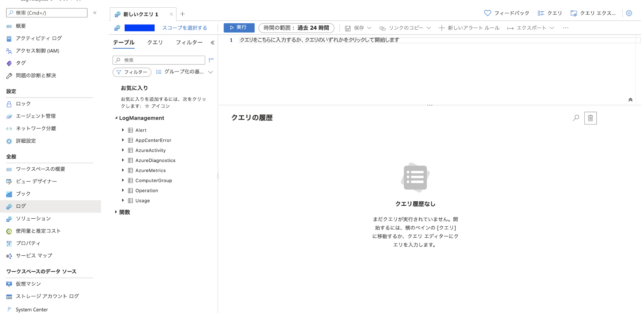Open the リンクのコピー dropdown
The image size is (644, 313).
tap(405, 28)
